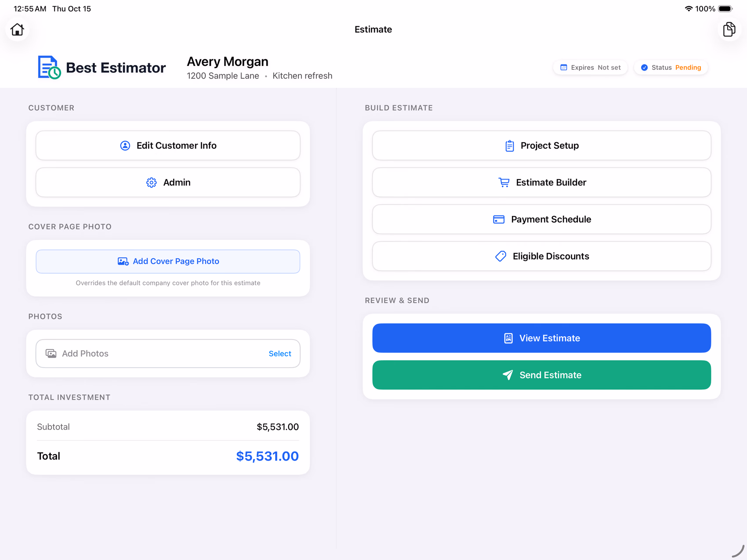
Task: Click the tag icon on Eligible Discounts
Action: (x=500, y=256)
